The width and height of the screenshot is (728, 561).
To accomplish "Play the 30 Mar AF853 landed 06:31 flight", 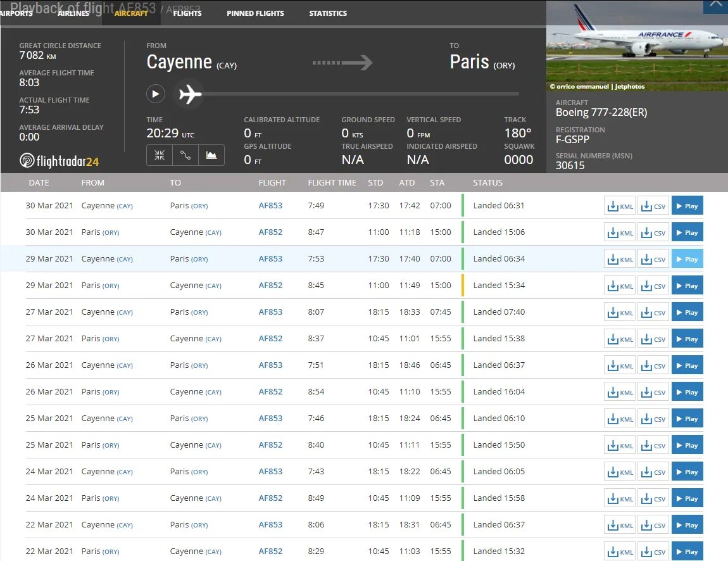I will pyautogui.click(x=687, y=206).
